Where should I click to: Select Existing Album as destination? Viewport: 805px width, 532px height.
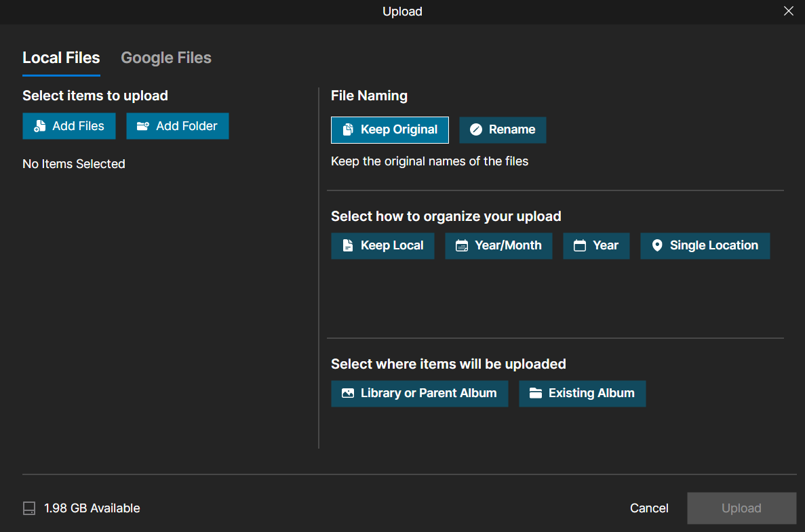(582, 394)
